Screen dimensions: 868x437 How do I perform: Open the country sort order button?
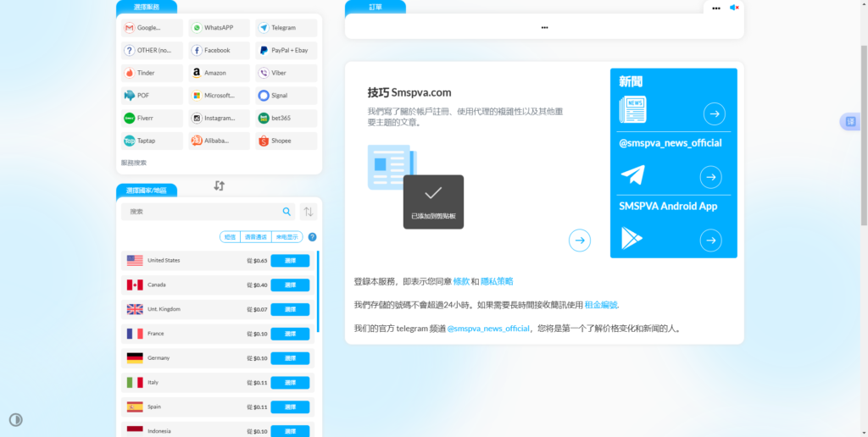point(309,212)
